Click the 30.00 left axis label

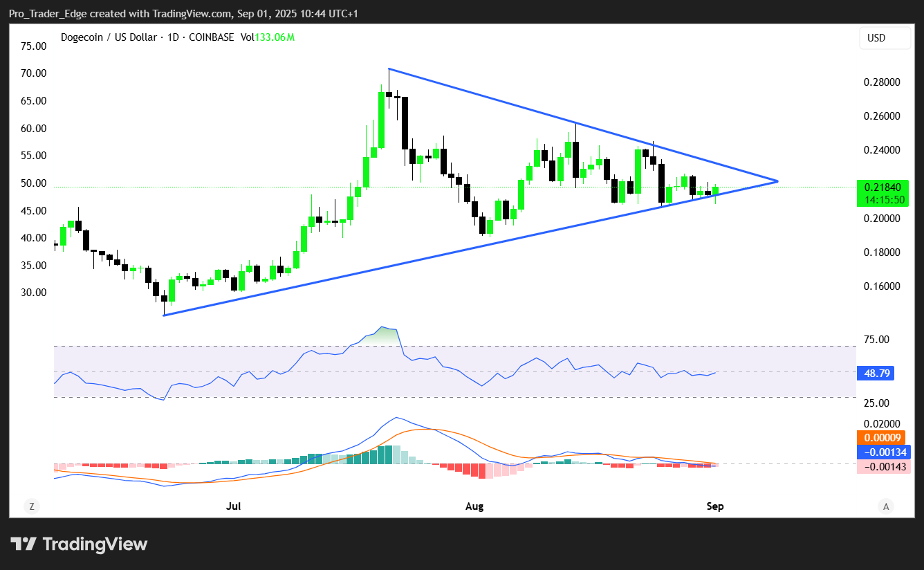click(x=34, y=293)
